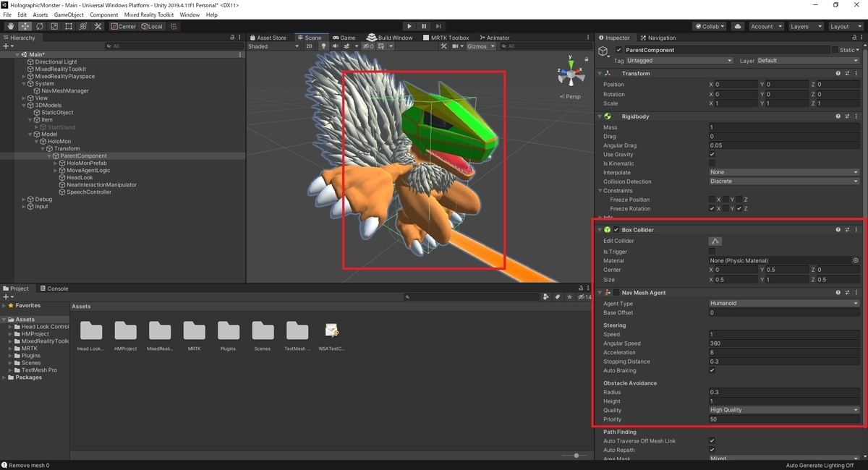Toggle the Static checkbox for ParentComponent

click(835, 50)
